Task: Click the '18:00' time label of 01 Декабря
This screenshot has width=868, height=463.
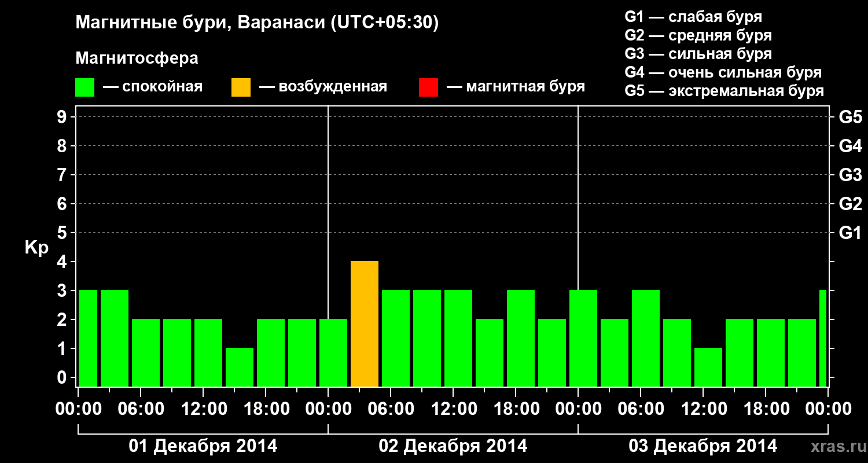Action: [x=266, y=409]
